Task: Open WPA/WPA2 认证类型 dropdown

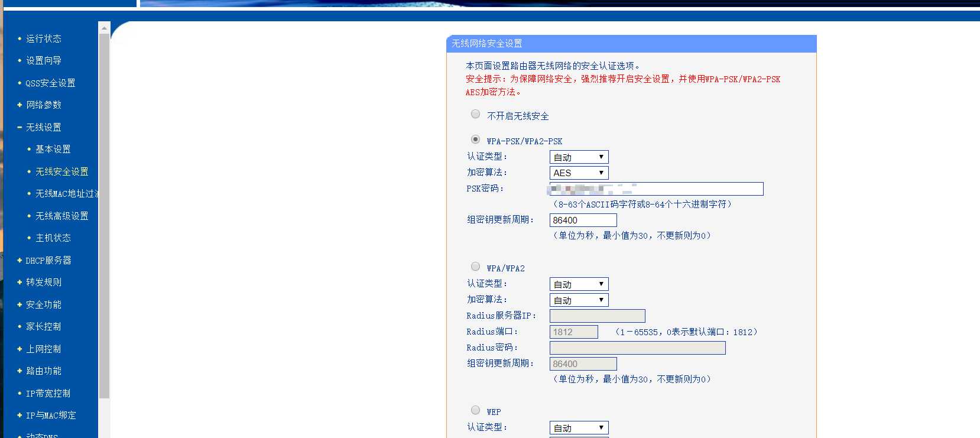Action: coord(579,284)
